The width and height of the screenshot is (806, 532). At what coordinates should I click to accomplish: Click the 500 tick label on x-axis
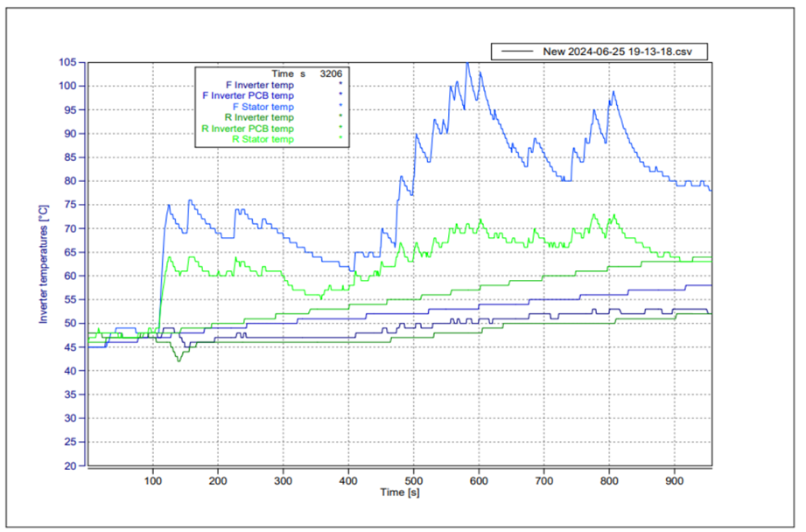coord(413,480)
